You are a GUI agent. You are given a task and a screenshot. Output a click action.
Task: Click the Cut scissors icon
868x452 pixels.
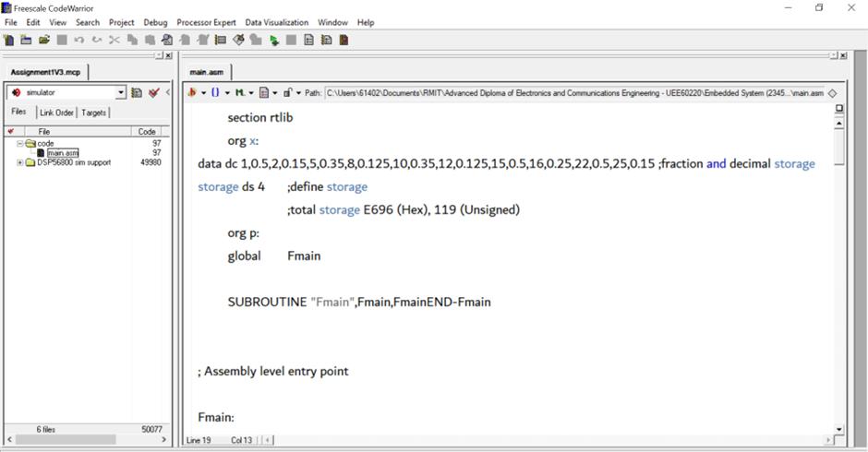(x=115, y=40)
